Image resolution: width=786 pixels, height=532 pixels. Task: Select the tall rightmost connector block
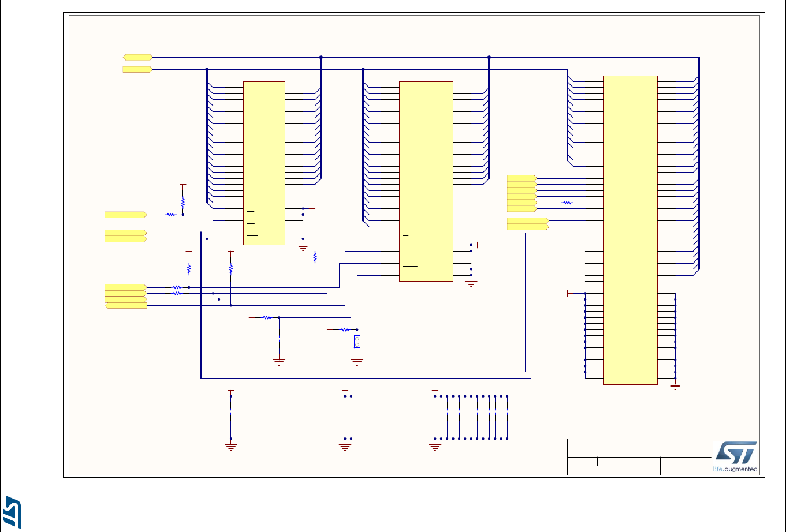coord(630,230)
